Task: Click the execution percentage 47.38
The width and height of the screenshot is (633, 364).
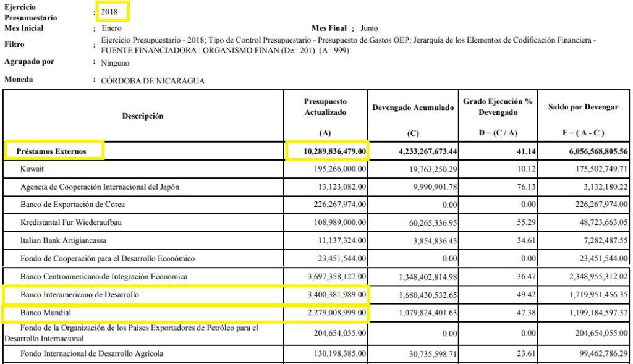Action: 527,312
